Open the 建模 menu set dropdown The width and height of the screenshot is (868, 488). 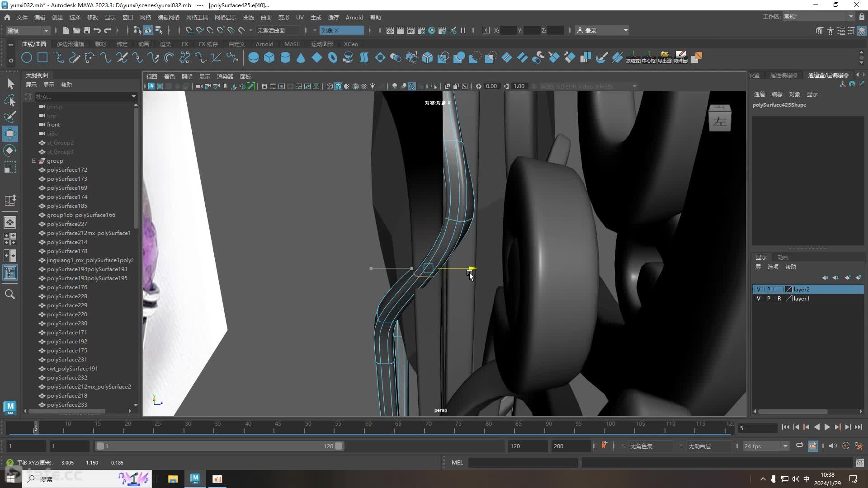(28, 30)
